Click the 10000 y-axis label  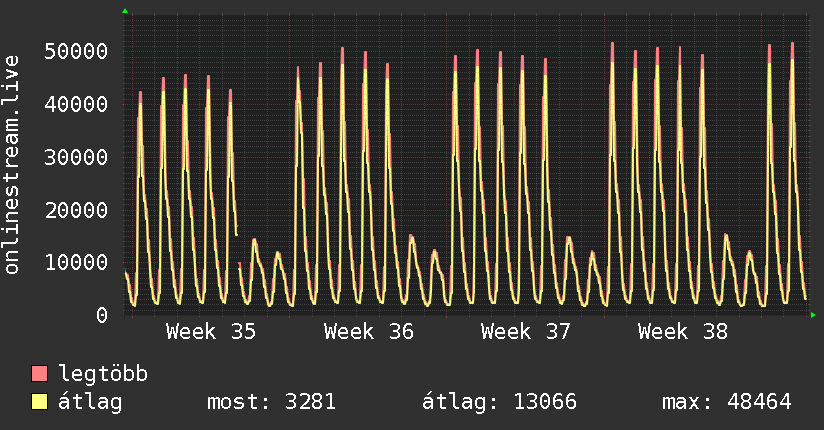coord(76,262)
